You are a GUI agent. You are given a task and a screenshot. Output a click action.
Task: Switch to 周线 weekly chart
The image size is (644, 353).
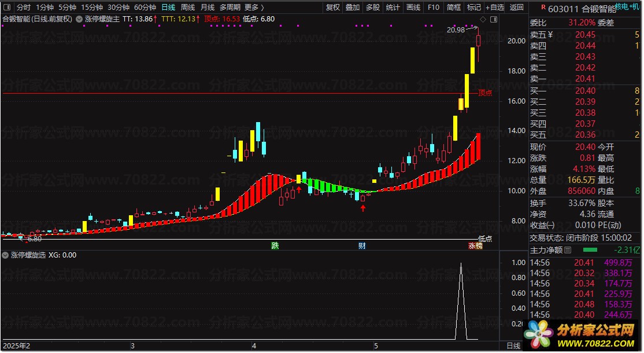[188, 8]
